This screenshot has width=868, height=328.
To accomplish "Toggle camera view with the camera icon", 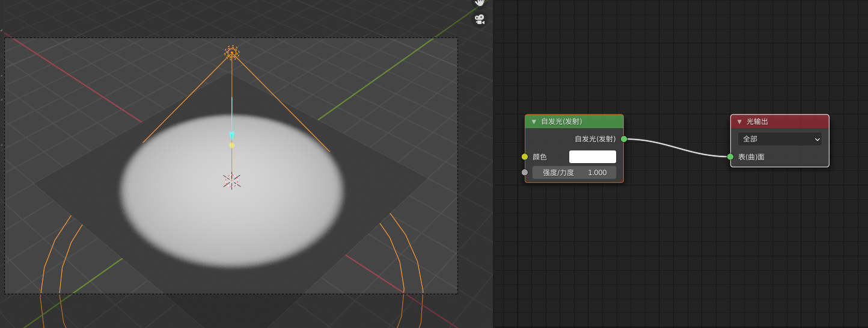I will [480, 19].
